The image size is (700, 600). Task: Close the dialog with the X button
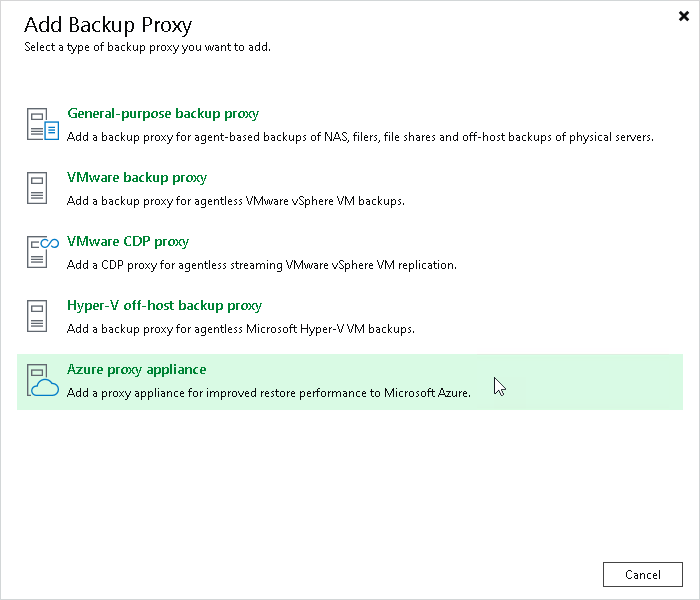tap(683, 17)
